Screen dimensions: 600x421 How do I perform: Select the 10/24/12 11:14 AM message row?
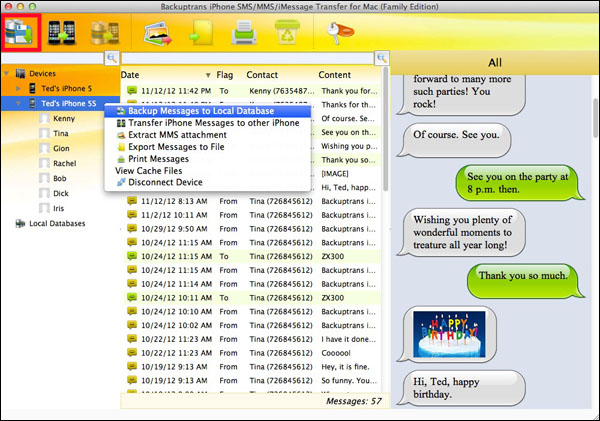click(x=252, y=284)
